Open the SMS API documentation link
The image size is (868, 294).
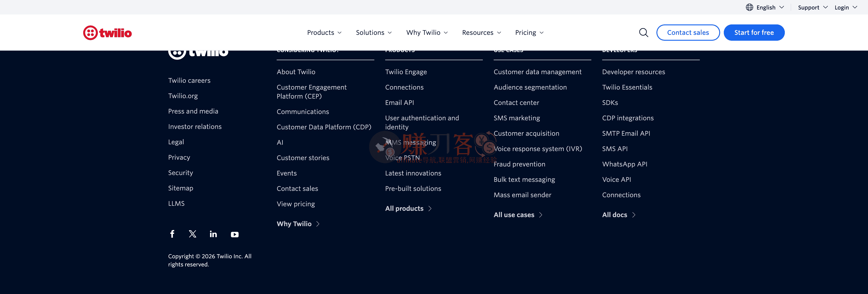coord(615,149)
